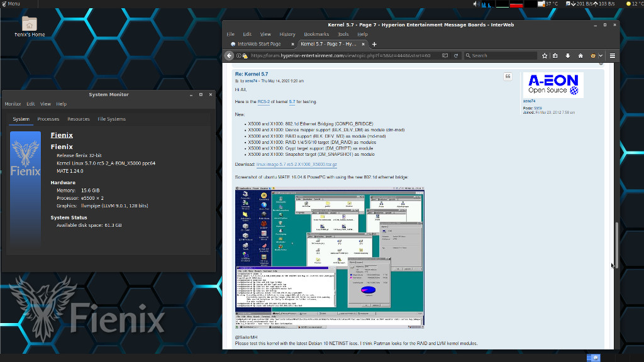Screen dimensions: 644x362
Task: Select the Kernel 5.7 - Page 7 tab
Action: click(x=332, y=44)
